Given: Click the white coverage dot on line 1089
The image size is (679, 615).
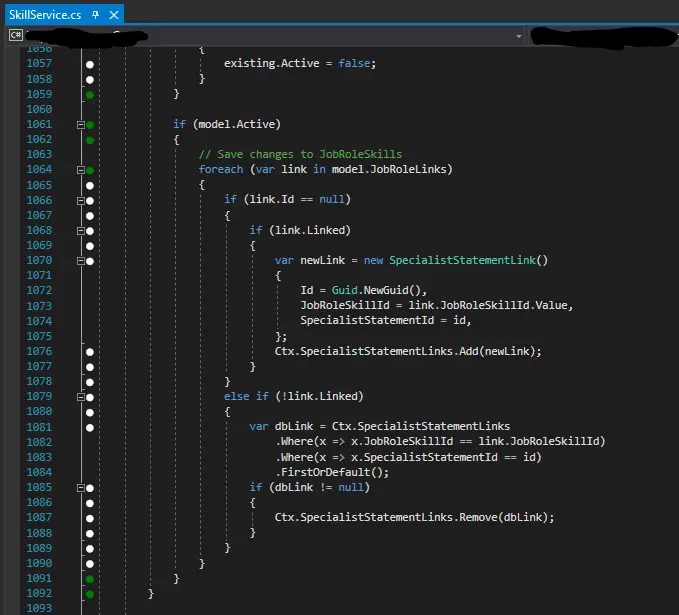Looking at the screenshot, I should pyautogui.click(x=90, y=549).
